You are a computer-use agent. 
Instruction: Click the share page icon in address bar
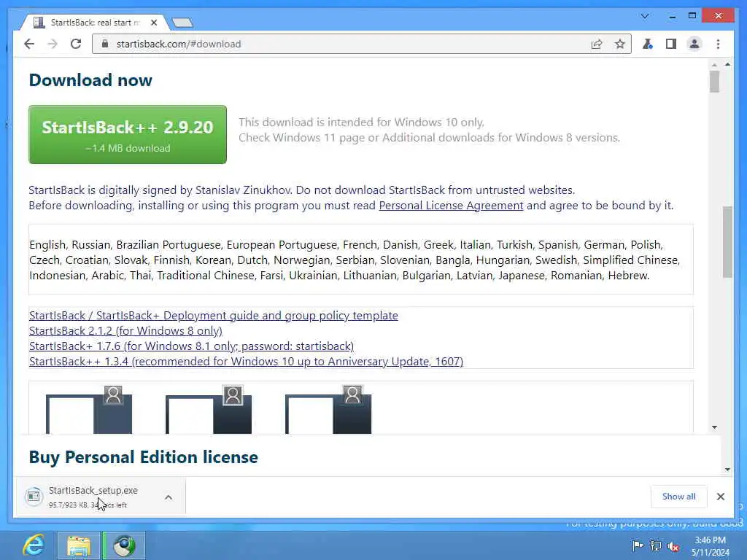597,44
